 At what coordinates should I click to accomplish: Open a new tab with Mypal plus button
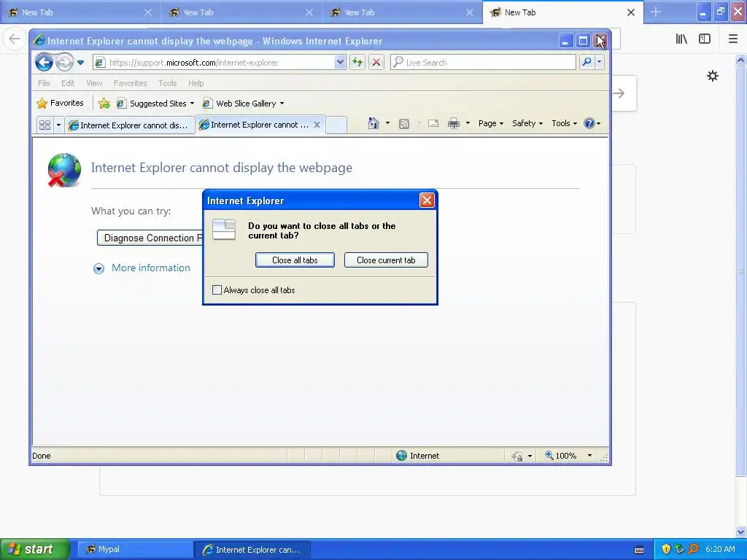[656, 12]
